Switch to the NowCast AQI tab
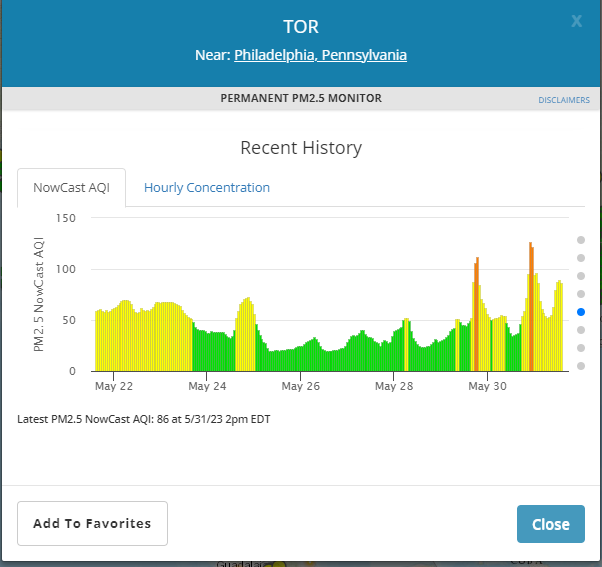The image size is (602, 567). [72, 187]
